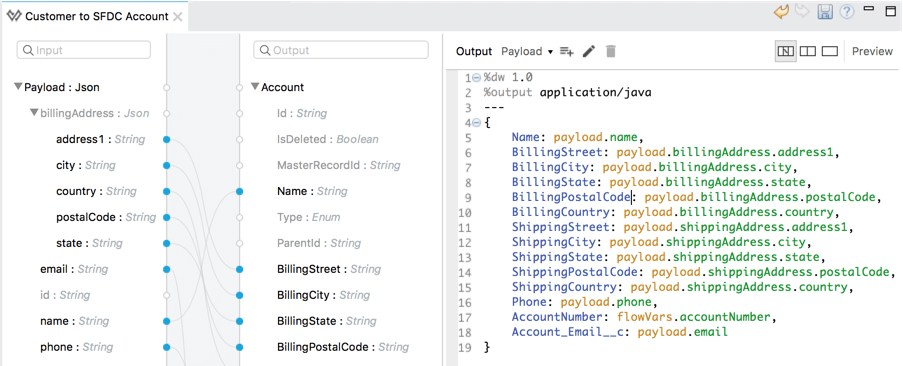This screenshot has width=903, height=366.
Task: Close the Customer to SFDC Account tab
Action: pyautogui.click(x=177, y=17)
